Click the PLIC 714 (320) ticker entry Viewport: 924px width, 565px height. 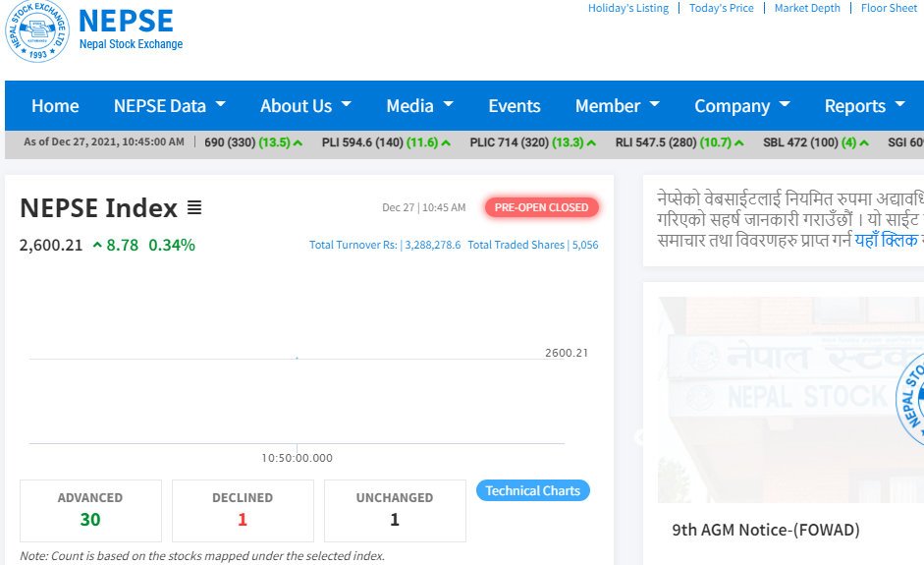533,142
